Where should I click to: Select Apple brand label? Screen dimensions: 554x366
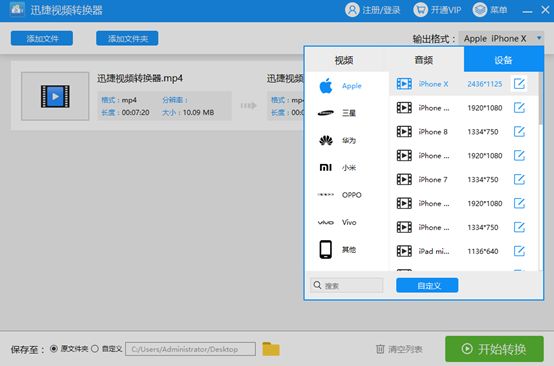click(352, 86)
